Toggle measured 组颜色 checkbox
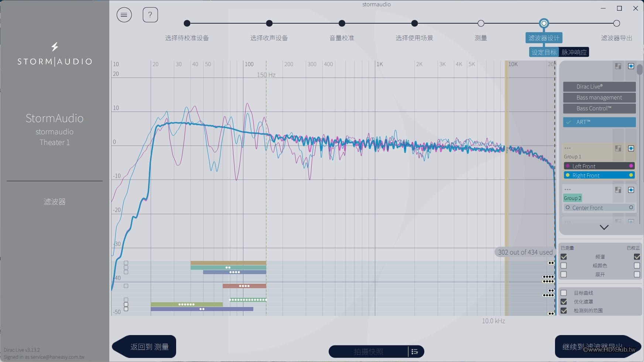The width and height of the screenshot is (644, 362). (563, 266)
